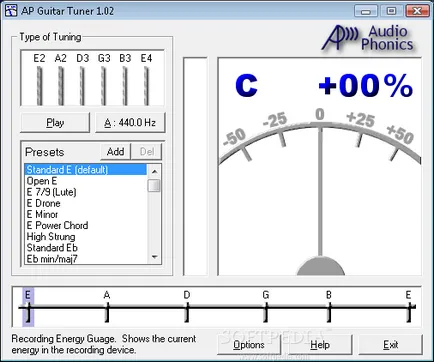Close the AP Guitar Tuner window
Image resolution: width=434 pixels, height=362 pixels.
tap(417, 11)
